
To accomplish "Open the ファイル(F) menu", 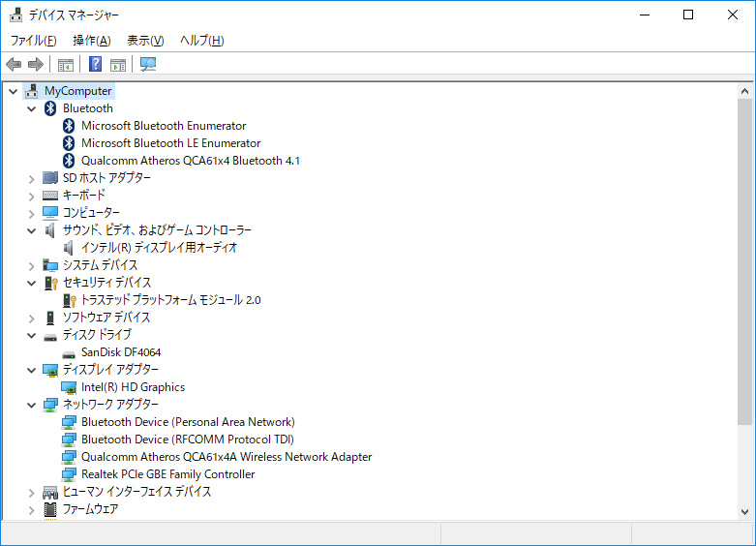I will 33,41.
